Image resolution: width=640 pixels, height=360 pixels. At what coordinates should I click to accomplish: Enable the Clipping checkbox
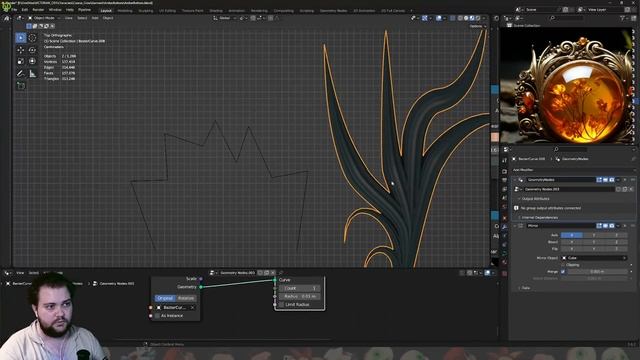tap(563, 265)
